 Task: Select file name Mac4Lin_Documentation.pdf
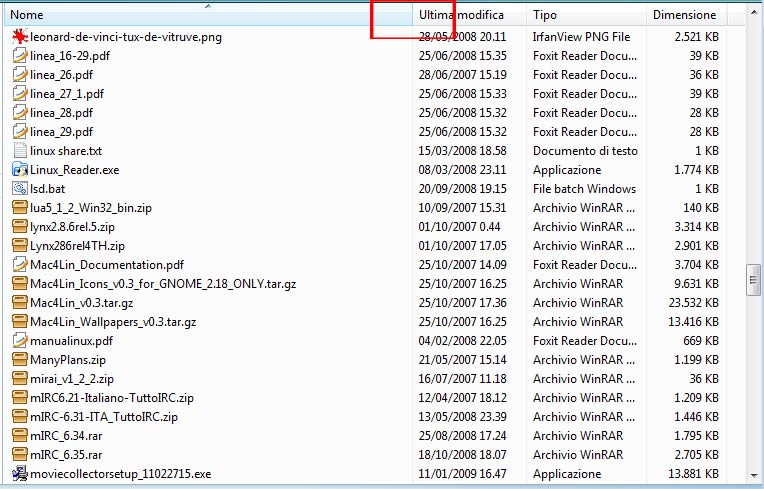point(107,265)
